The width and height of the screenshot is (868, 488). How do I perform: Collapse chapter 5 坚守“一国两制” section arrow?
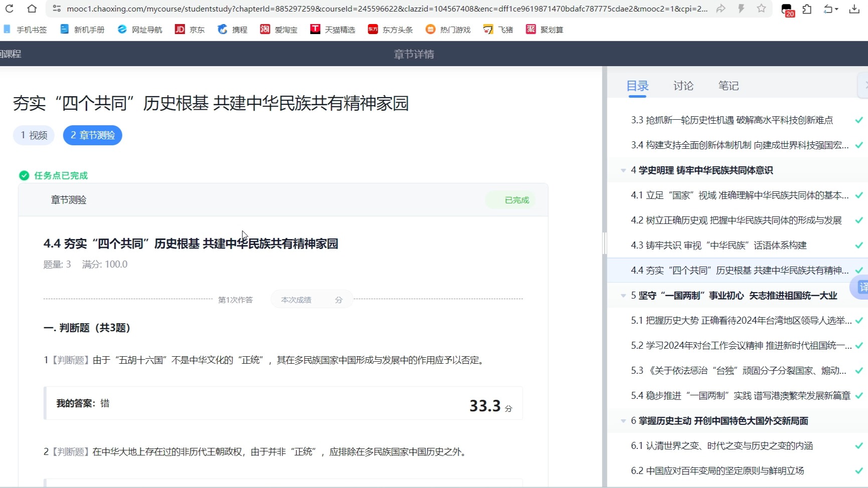623,296
